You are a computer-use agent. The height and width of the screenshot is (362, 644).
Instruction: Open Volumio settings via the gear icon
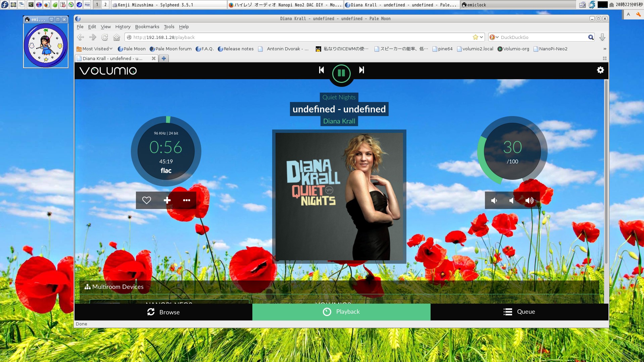(x=600, y=70)
